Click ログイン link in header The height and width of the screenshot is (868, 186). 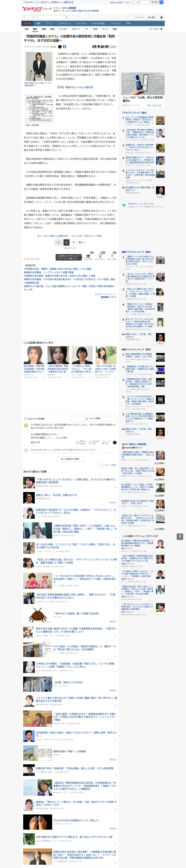coord(57,11)
